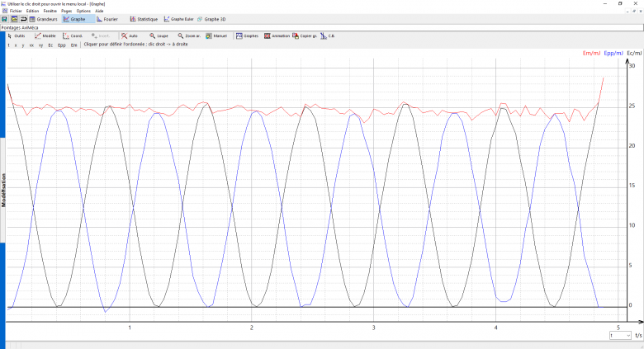This screenshot has width=644, height=349.
Task: Click the Pointages AviMéca page title field
Action: pyautogui.click(x=322, y=27)
